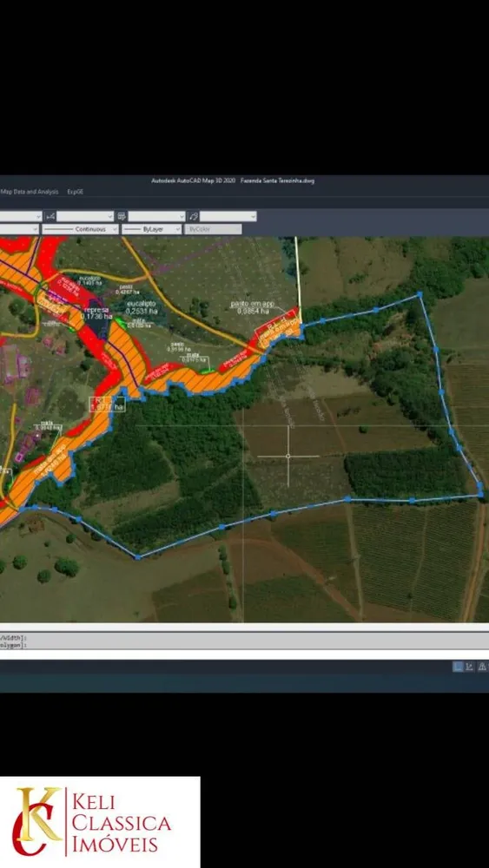Toggle the dynamic UCS status bar icon
Viewport: 489px width, 868px height.
coord(470,667)
